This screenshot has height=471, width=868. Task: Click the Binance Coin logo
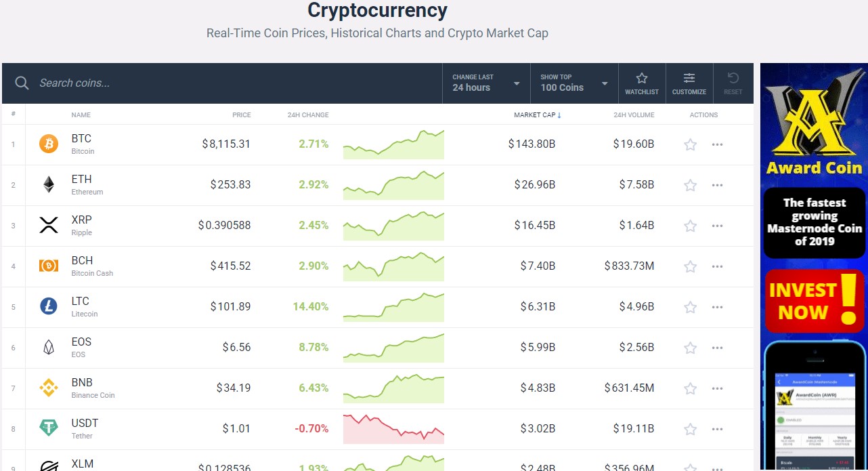[49, 388]
